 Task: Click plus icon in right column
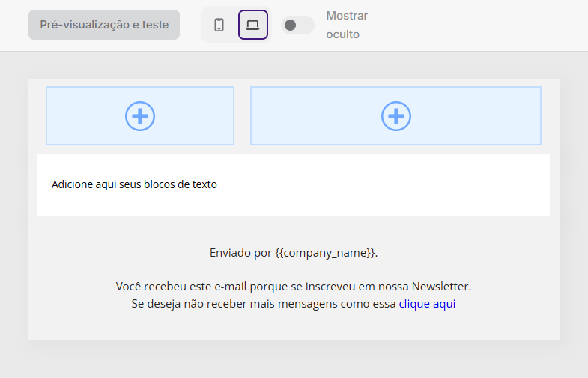396,116
